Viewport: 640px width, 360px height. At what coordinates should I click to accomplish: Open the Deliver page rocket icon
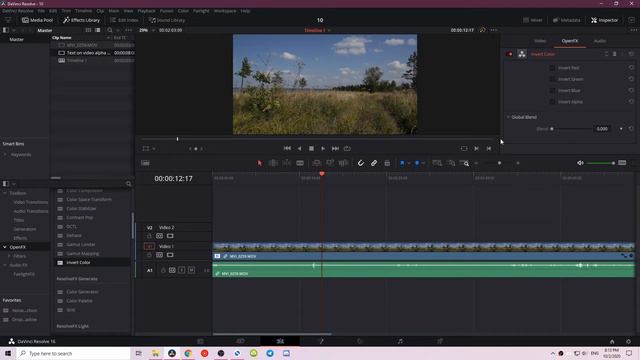click(440, 341)
